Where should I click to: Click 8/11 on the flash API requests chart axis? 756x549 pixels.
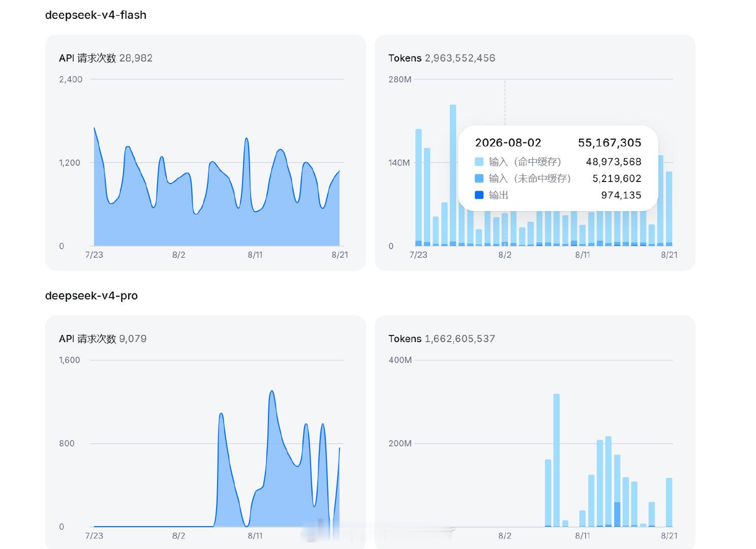coord(255,255)
